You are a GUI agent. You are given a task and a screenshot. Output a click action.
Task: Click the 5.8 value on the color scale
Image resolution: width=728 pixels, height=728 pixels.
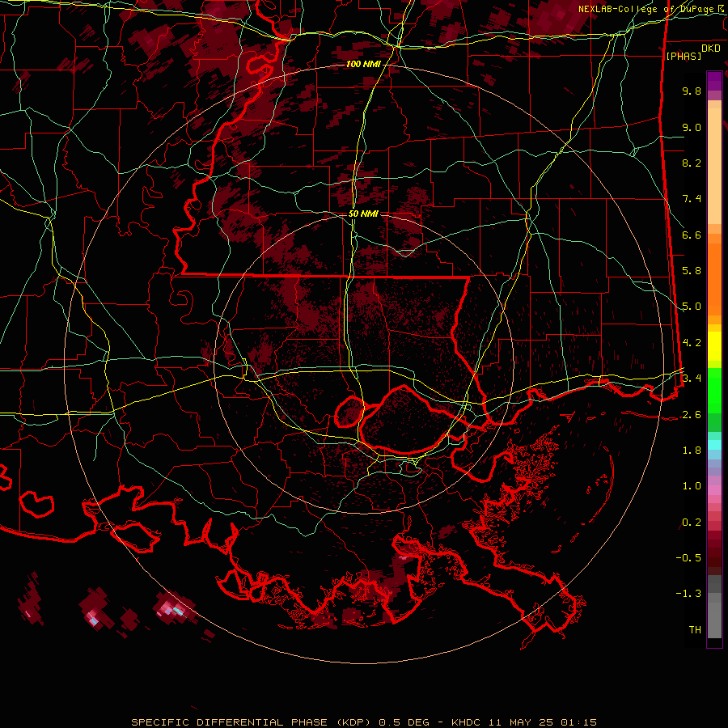click(x=692, y=271)
